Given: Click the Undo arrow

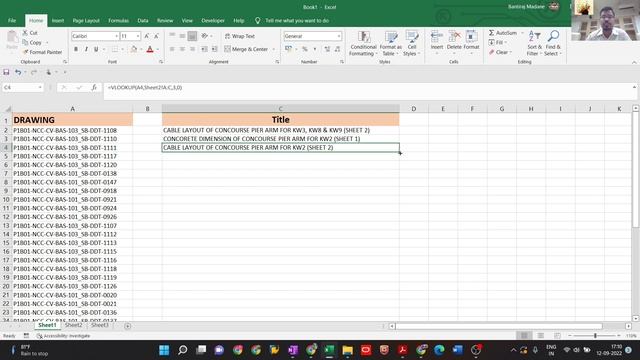Looking at the screenshot, I should pyautogui.click(x=18, y=72).
